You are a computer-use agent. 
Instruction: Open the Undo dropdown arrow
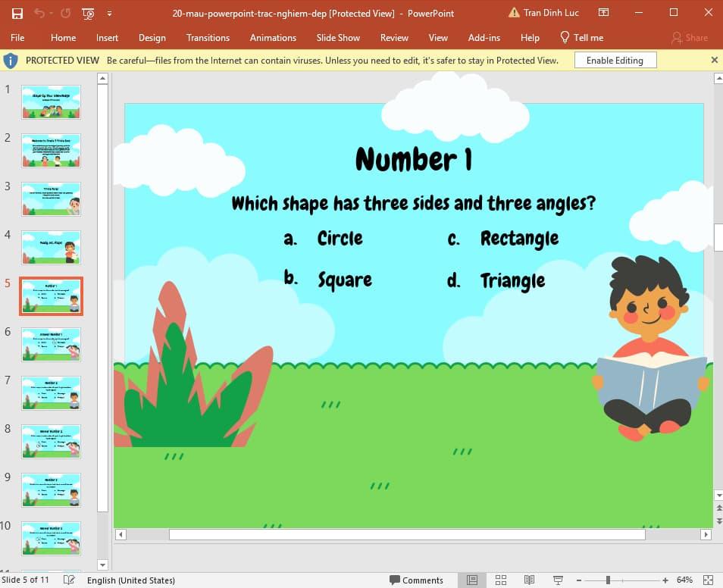pos(49,13)
